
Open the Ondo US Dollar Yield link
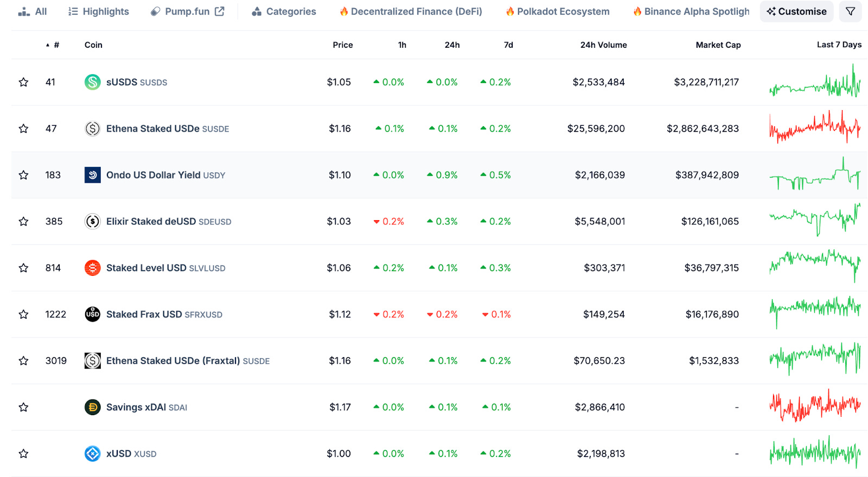(165, 175)
